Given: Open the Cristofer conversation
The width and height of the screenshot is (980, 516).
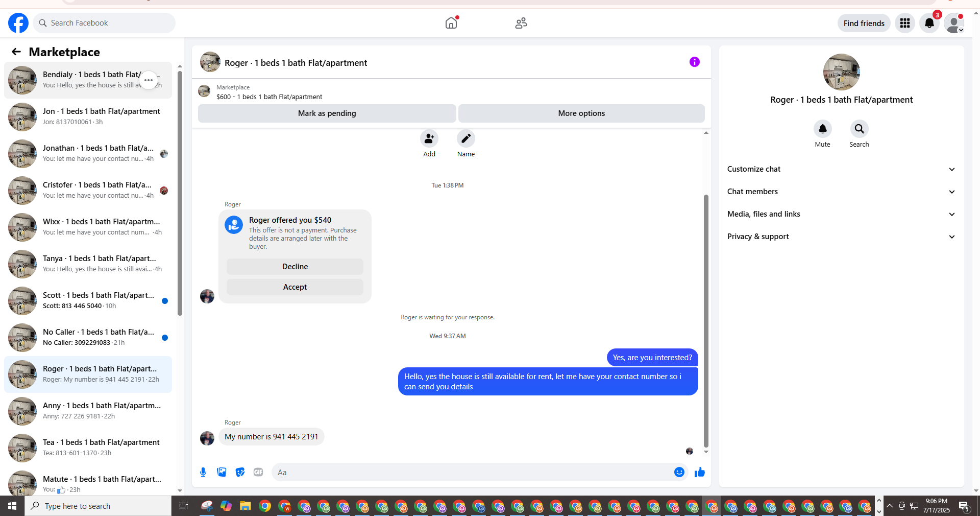Looking at the screenshot, I should tap(88, 191).
